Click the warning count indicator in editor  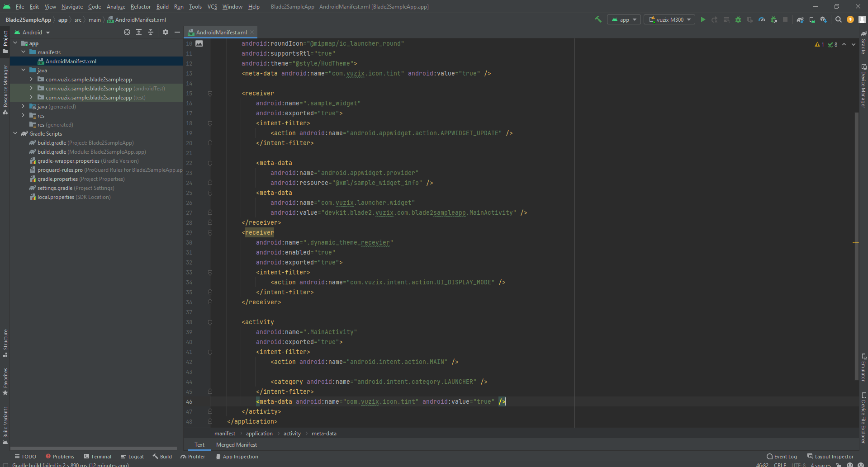pyautogui.click(x=819, y=44)
